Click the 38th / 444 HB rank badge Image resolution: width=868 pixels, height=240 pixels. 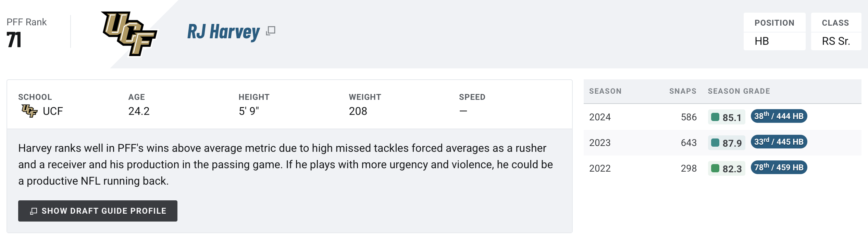click(x=779, y=116)
